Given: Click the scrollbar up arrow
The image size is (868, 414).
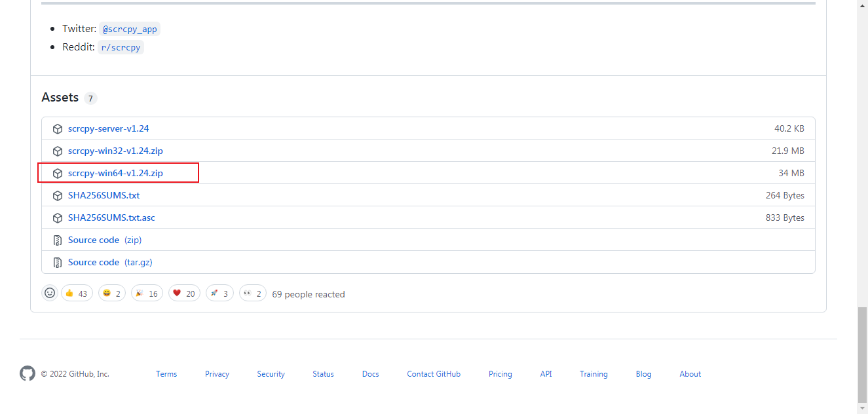Looking at the screenshot, I should 862,5.
